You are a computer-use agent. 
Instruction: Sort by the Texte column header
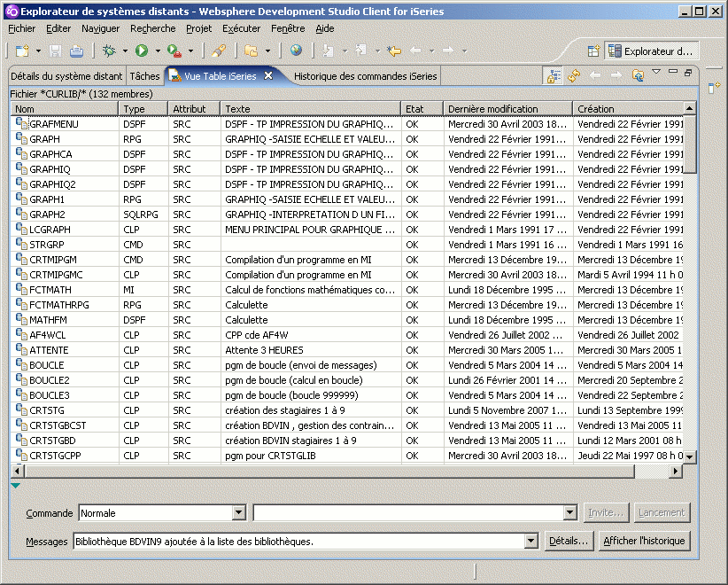pos(311,109)
